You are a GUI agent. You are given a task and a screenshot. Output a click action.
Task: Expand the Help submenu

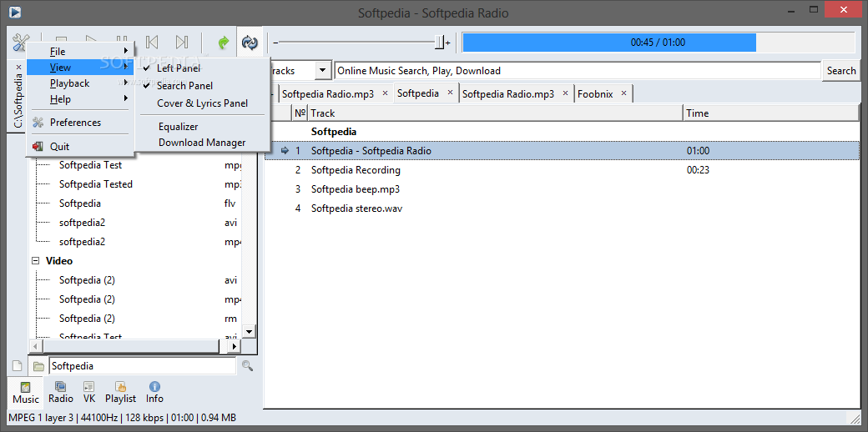coord(80,99)
